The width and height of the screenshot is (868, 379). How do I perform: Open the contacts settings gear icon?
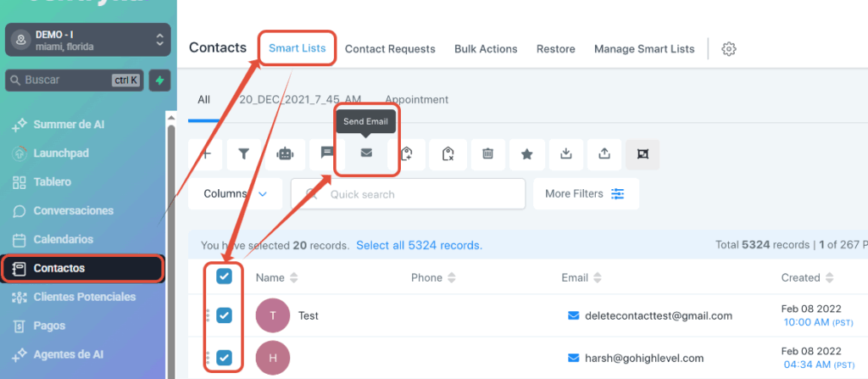[728, 49]
